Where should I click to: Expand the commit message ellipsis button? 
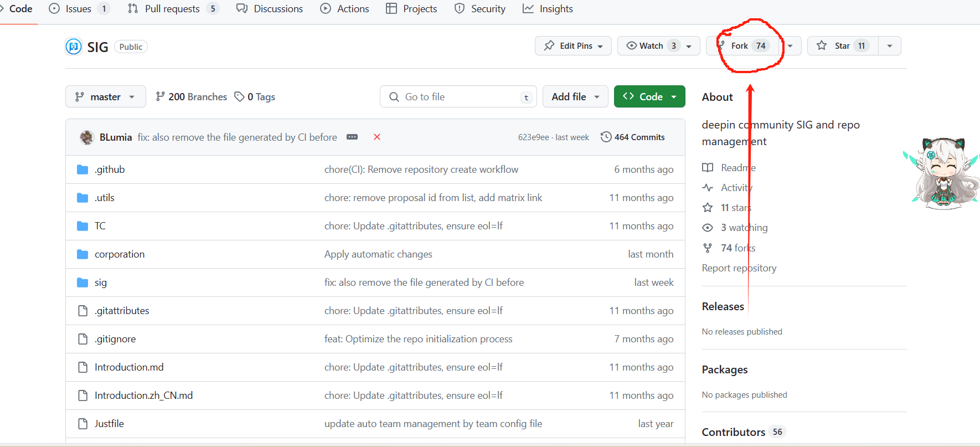click(x=352, y=137)
